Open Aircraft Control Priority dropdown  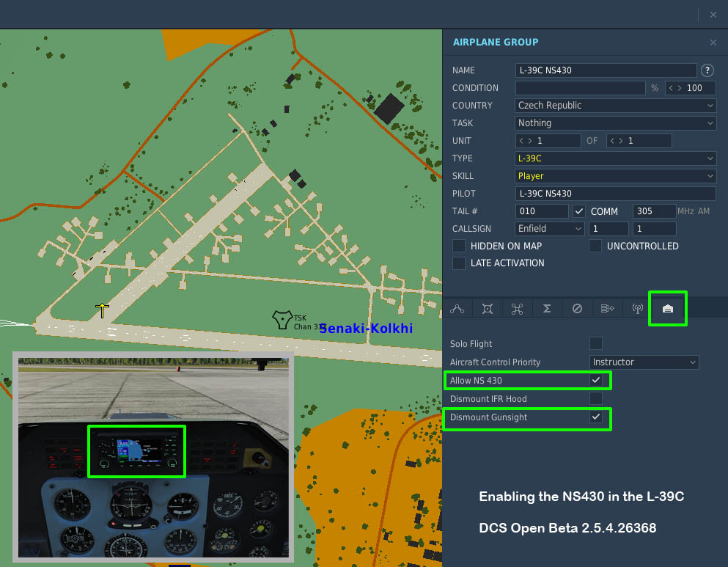pos(644,362)
